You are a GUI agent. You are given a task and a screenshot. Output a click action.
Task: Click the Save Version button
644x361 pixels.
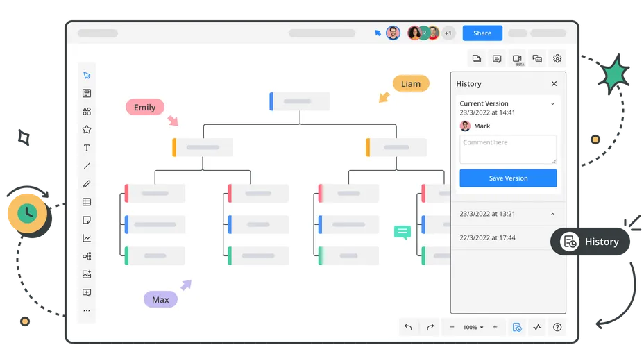click(x=508, y=178)
